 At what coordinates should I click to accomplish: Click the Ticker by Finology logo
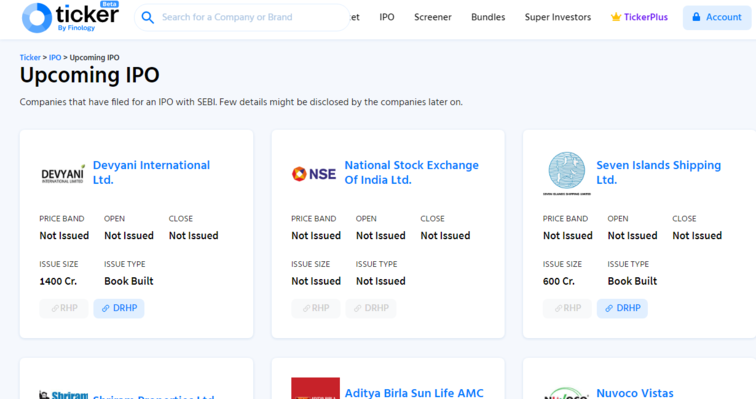[70, 17]
